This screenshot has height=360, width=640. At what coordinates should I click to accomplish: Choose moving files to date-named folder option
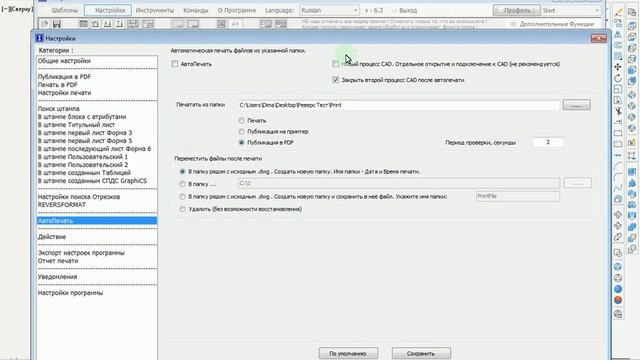(x=182, y=171)
